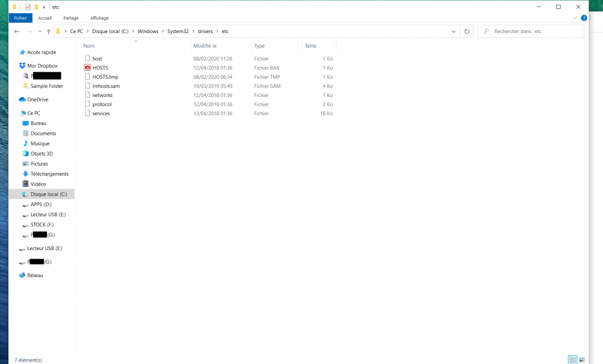Go back using the back arrow
The height and width of the screenshot is (364, 603).
16,31
